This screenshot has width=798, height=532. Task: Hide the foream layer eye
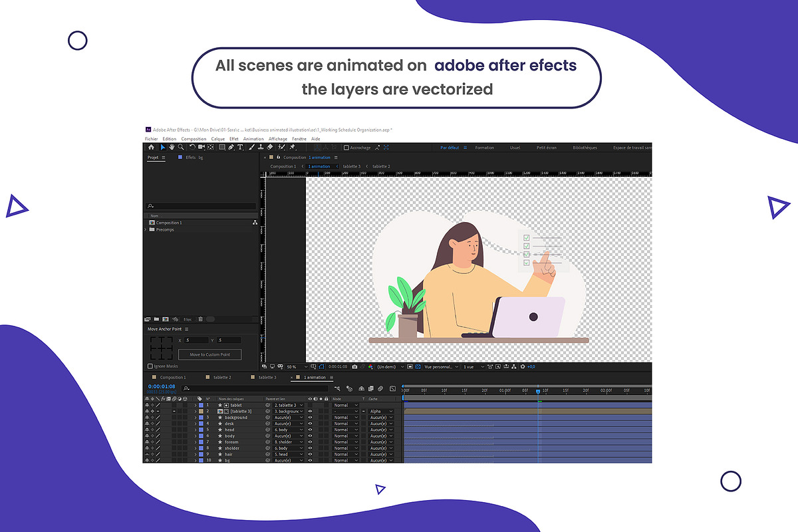(x=310, y=442)
